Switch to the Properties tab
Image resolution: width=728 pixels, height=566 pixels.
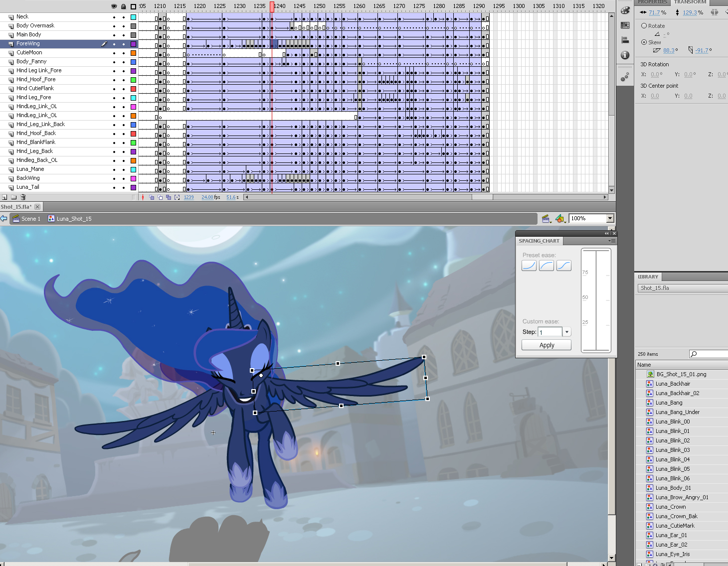tap(652, 2)
